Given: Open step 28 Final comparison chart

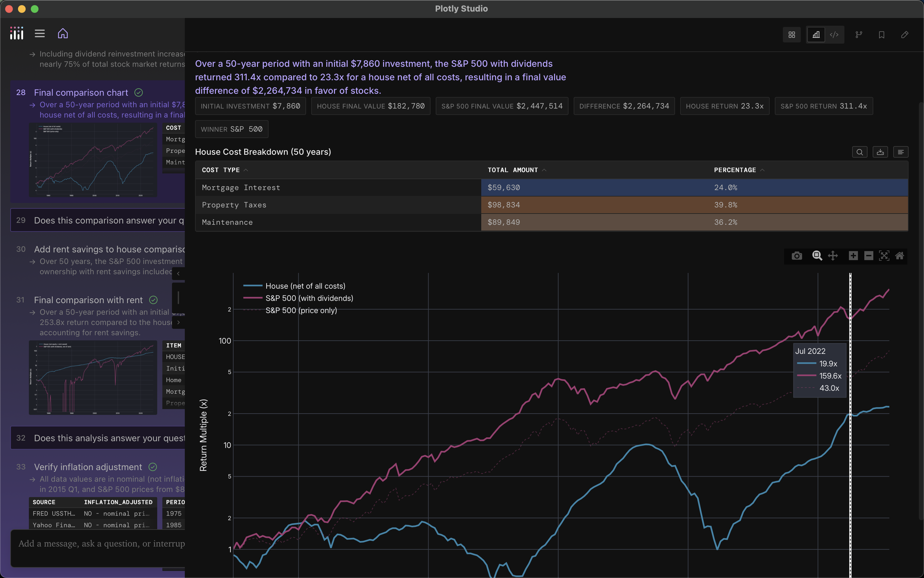Looking at the screenshot, I should [81, 93].
